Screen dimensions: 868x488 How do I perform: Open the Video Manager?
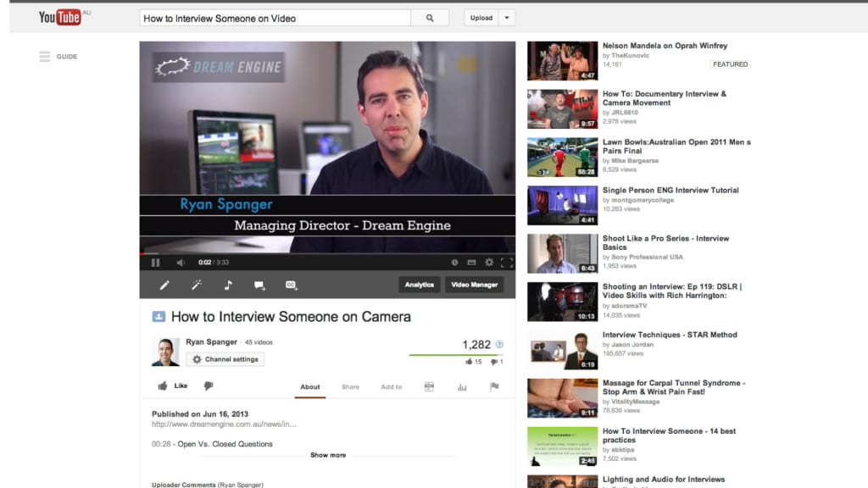click(475, 285)
